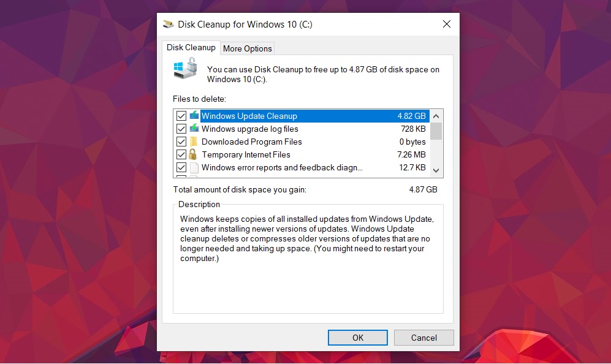Image resolution: width=611 pixels, height=364 pixels.
Task: Select the Temporary Internet Files entry
Action: pyautogui.click(x=246, y=154)
